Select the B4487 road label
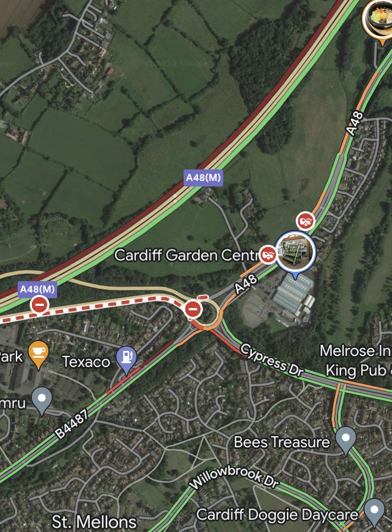This screenshot has width=392, height=532. tap(72, 424)
